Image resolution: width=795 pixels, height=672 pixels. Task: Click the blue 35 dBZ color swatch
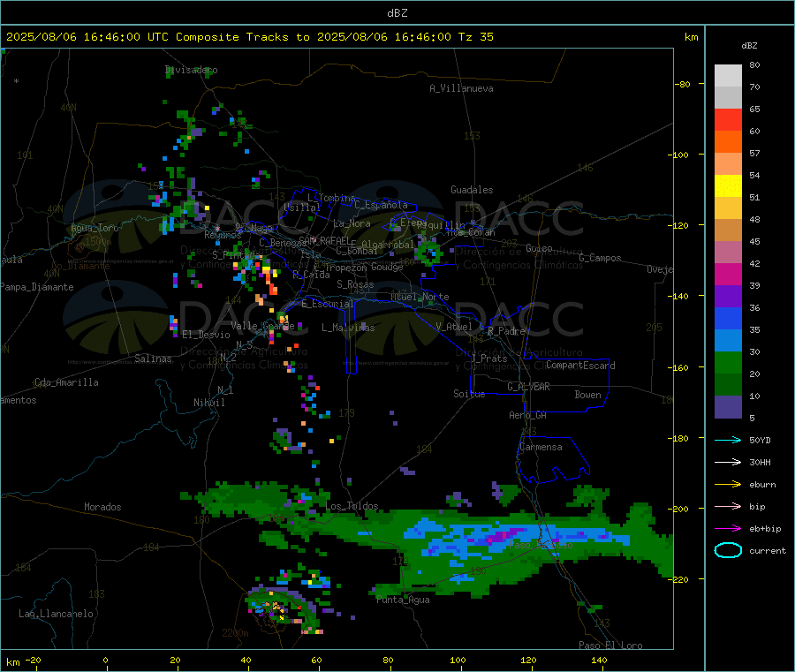728,318
